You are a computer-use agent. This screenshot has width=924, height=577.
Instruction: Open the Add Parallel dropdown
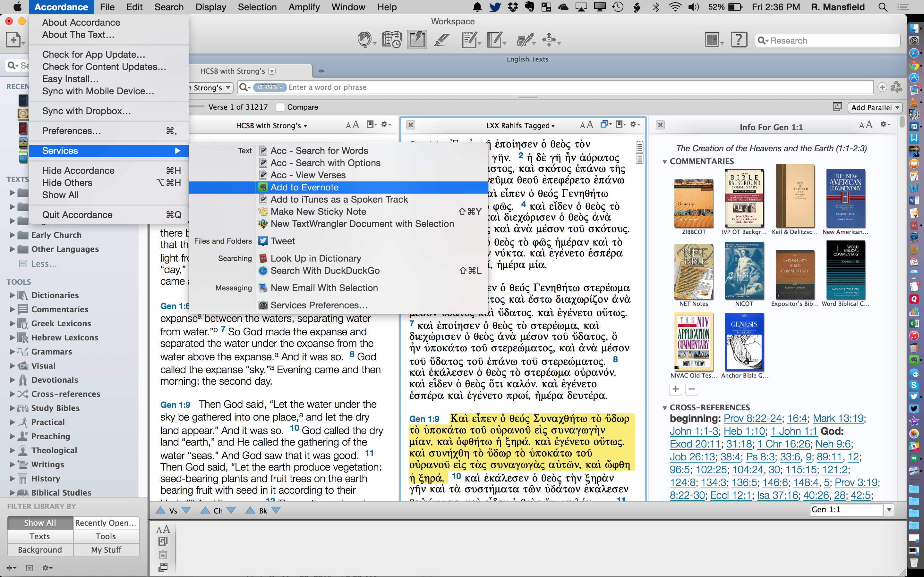click(875, 108)
